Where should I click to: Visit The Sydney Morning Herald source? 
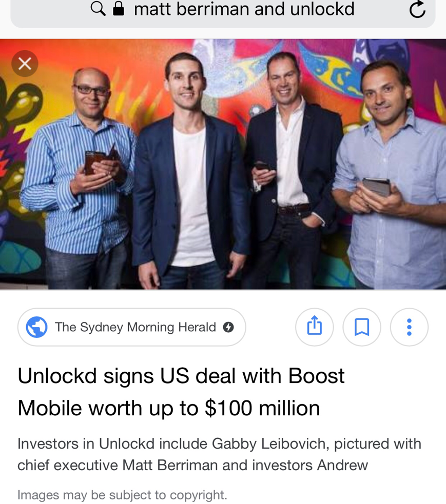pos(131,327)
